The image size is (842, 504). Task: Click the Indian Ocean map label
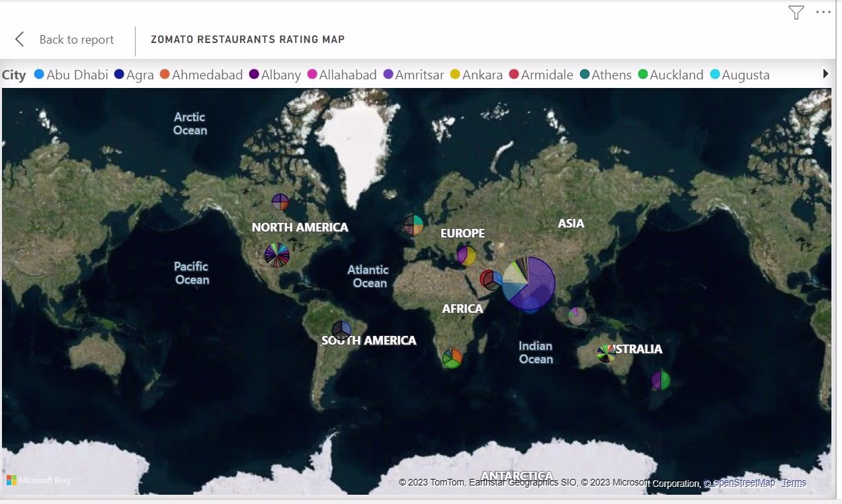536,353
